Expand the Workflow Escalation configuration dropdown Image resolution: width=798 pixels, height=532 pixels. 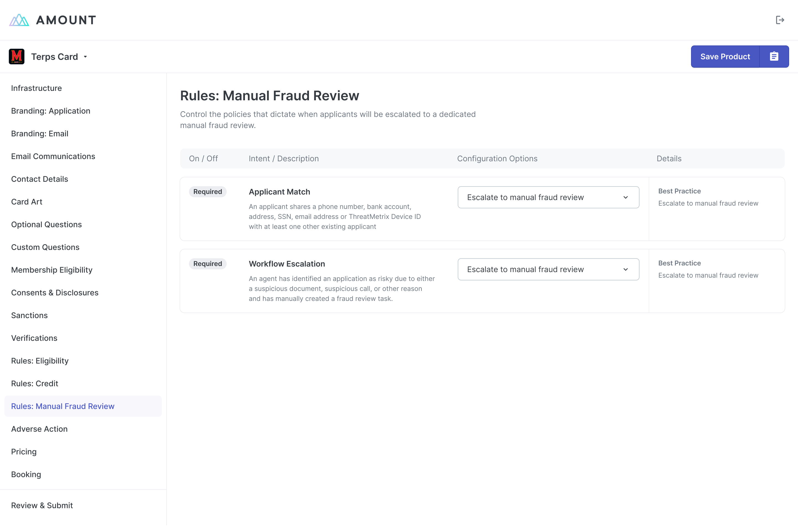tap(626, 270)
